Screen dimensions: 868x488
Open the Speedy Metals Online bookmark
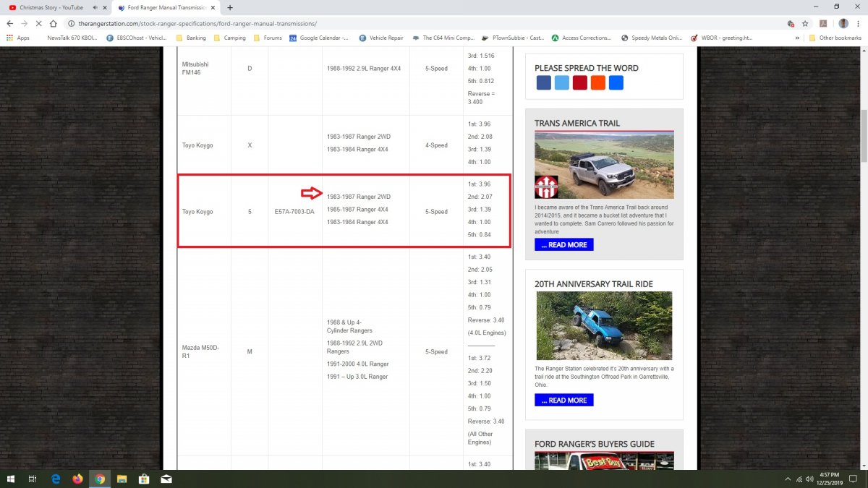[x=652, y=38]
